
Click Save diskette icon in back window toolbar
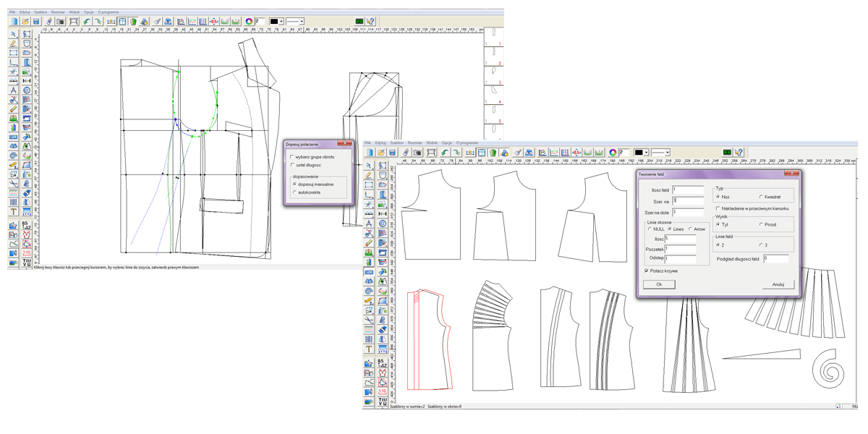click(36, 22)
